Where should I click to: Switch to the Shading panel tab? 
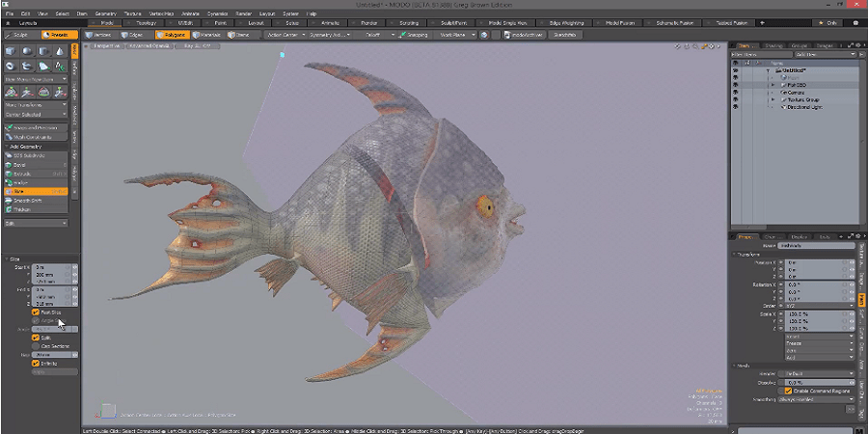point(773,45)
